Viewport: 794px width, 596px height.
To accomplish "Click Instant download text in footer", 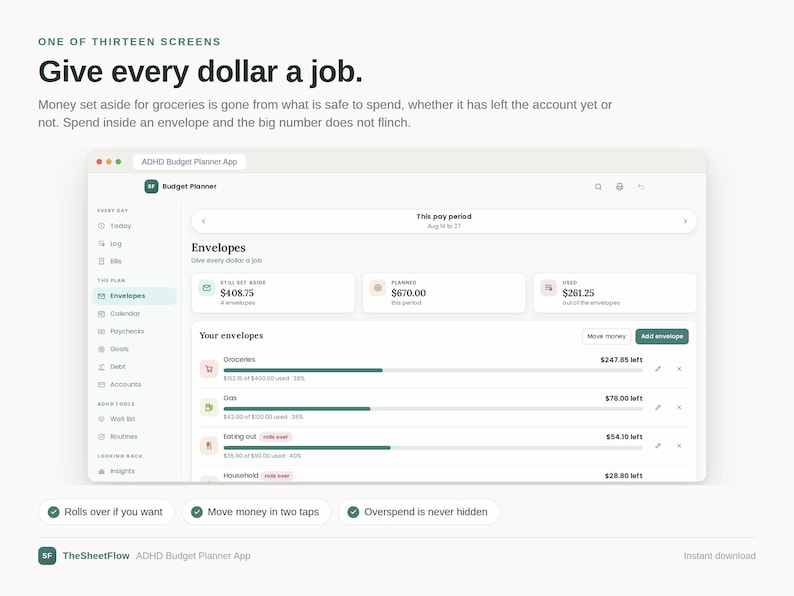I will 720,556.
